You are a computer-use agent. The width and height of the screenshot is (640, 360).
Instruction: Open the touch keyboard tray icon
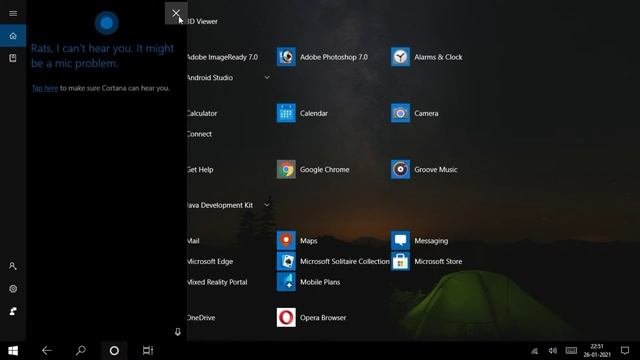pyautogui.click(x=571, y=351)
